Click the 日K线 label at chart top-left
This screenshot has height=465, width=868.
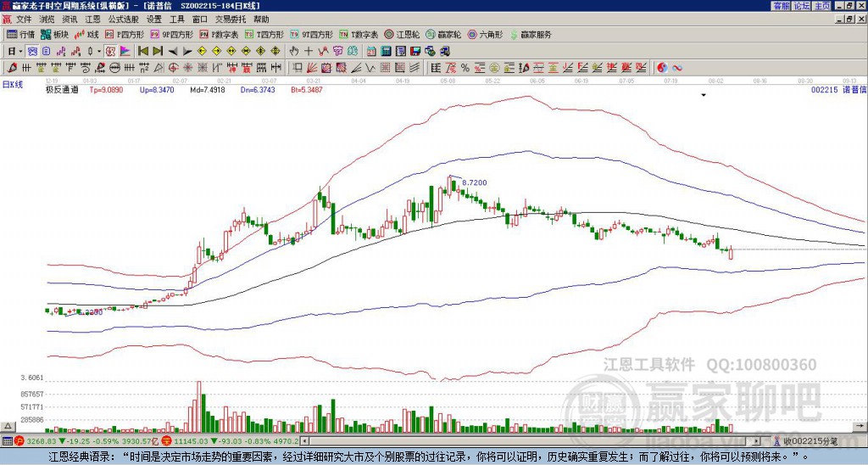point(13,84)
